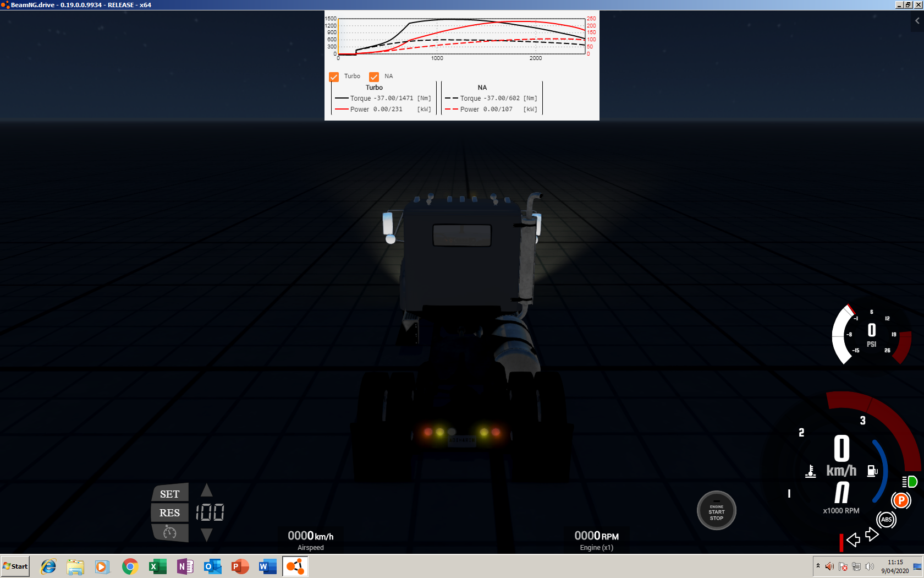Click the parking brake indicator icon

[901, 500]
